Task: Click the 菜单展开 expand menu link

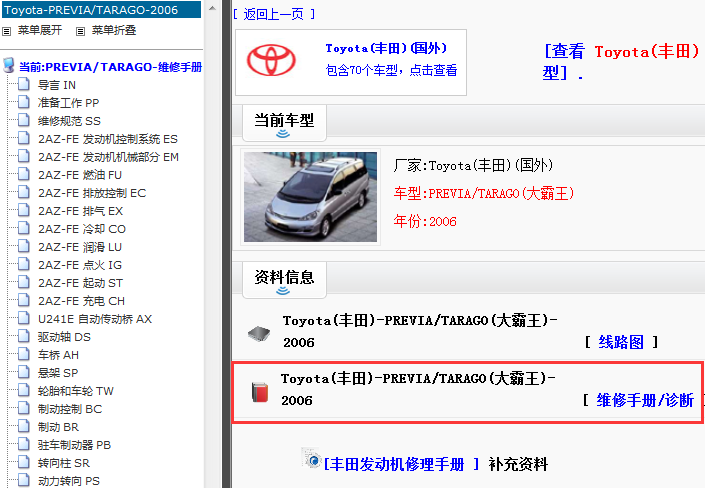Action: pyautogui.click(x=40, y=31)
